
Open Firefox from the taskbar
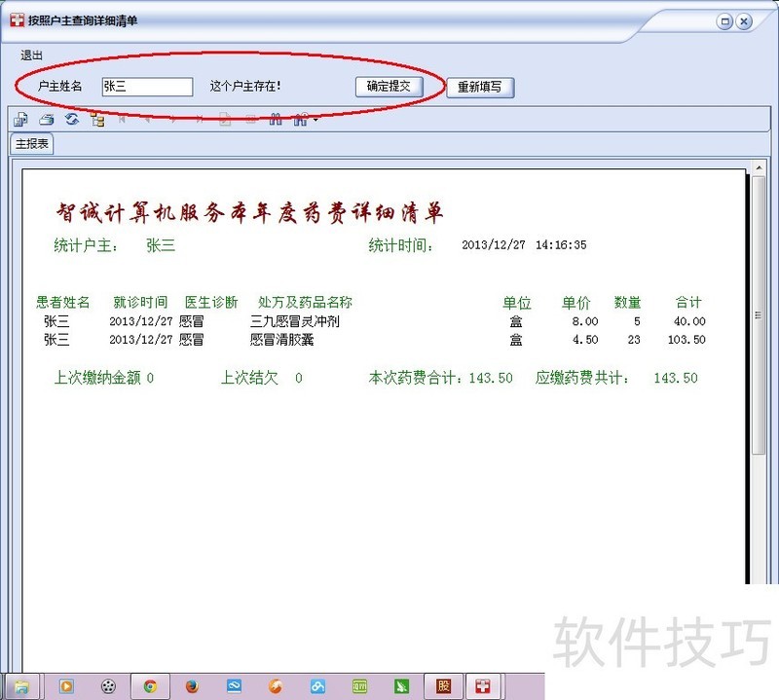click(192, 685)
